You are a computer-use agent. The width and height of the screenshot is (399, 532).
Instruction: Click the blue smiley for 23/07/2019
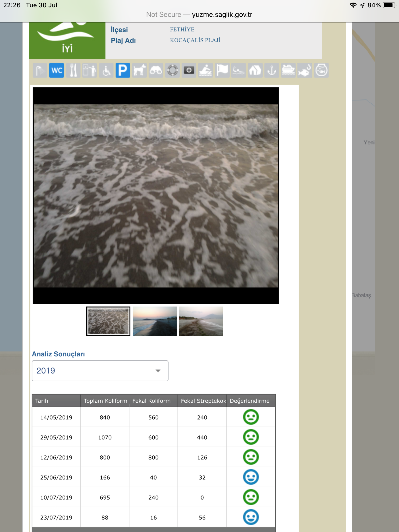[x=251, y=517]
